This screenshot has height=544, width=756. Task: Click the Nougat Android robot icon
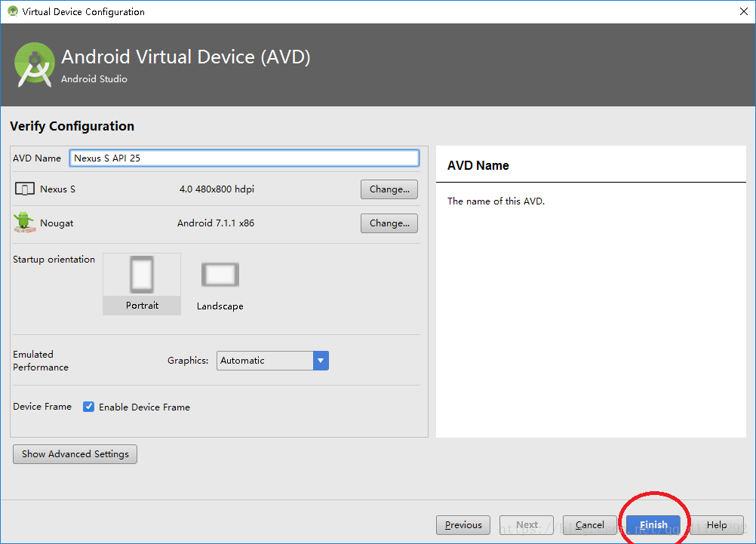[x=25, y=223]
